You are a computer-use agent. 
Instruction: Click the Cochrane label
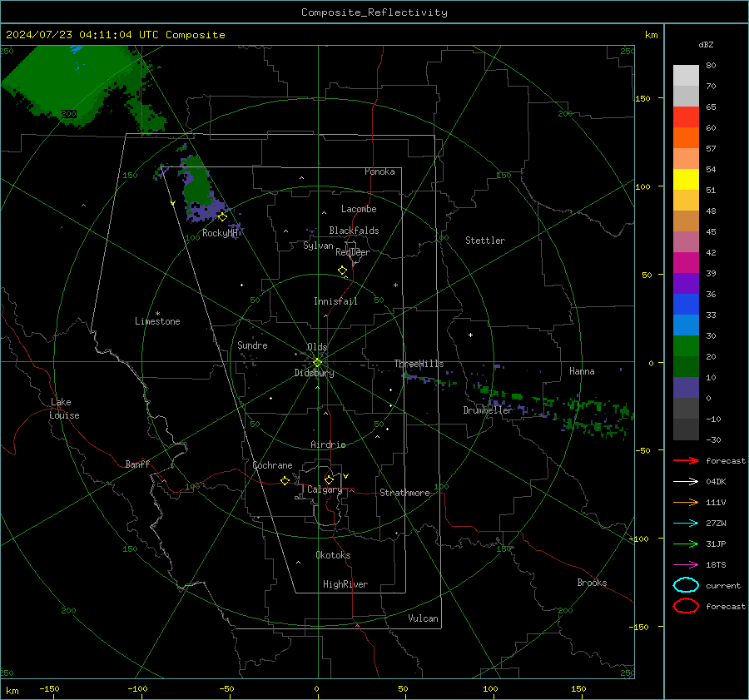[x=272, y=465]
